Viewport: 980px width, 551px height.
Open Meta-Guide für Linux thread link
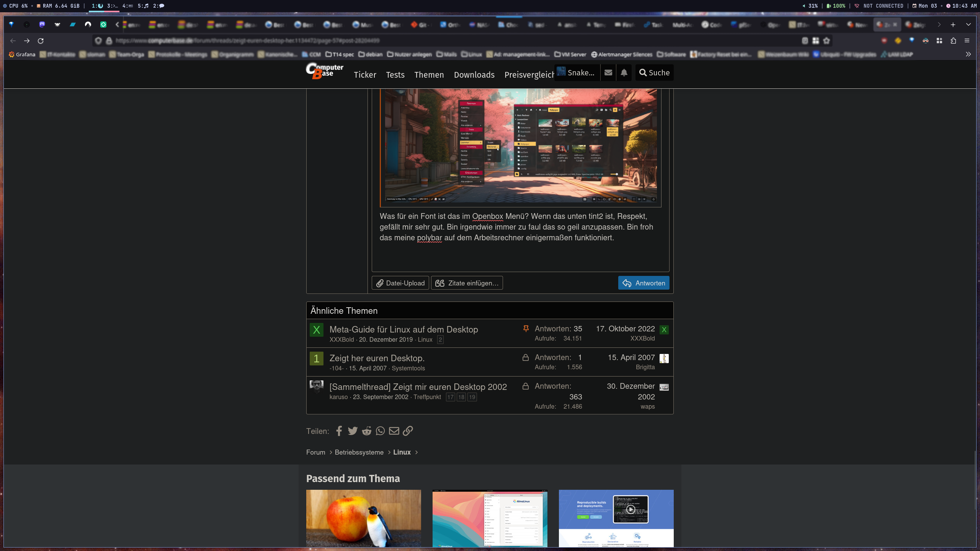coord(403,329)
